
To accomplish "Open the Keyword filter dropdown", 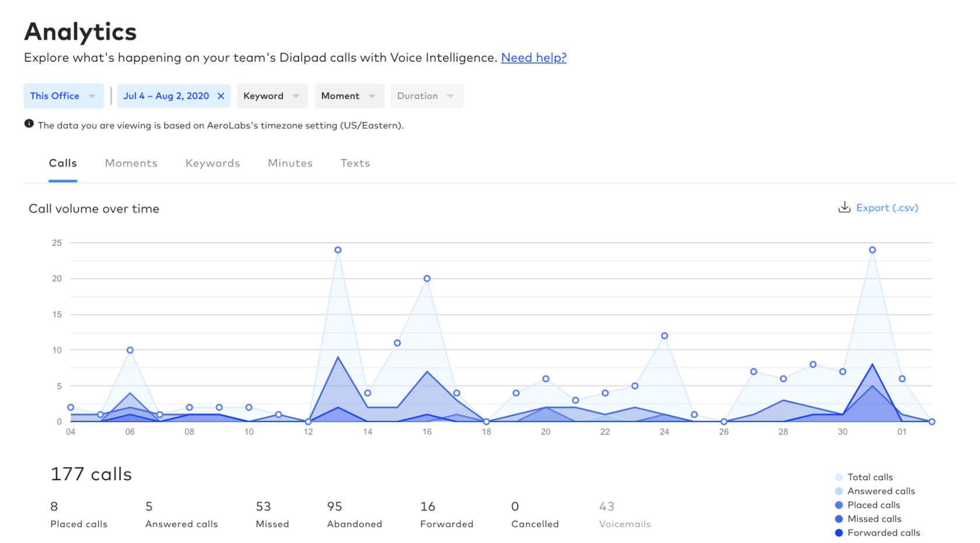I will pyautogui.click(x=272, y=96).
